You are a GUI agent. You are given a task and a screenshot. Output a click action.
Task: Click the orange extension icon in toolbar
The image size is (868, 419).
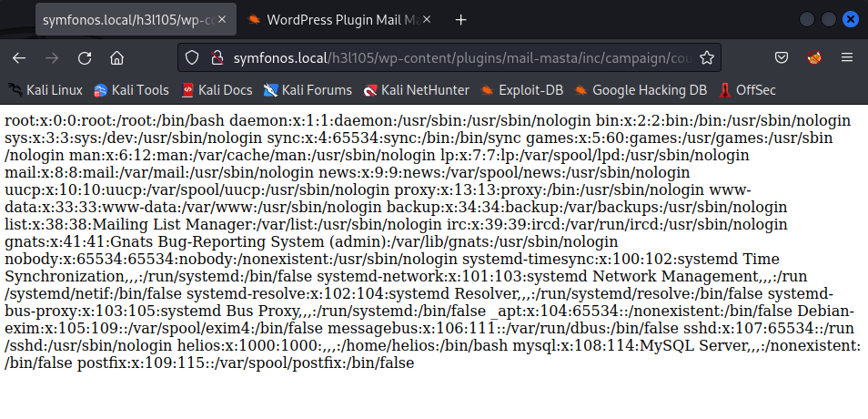(x=814, y=58)
